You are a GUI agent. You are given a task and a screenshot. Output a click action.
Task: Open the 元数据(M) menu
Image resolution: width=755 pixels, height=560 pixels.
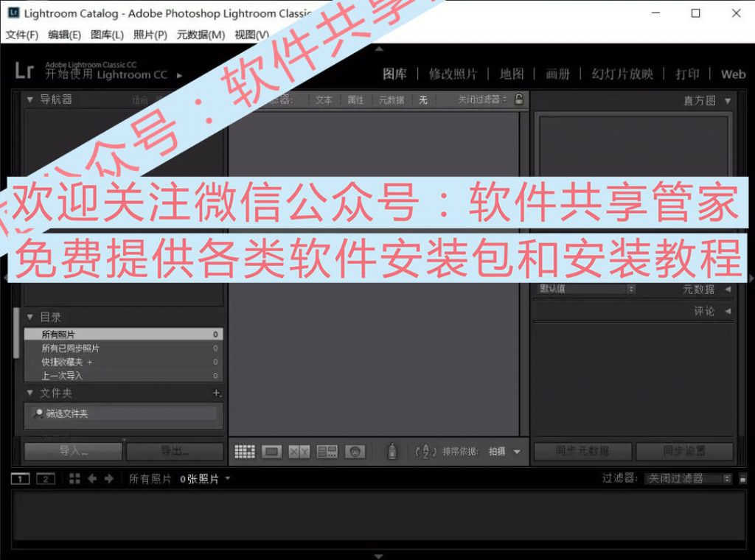click(x=201, y=35)
